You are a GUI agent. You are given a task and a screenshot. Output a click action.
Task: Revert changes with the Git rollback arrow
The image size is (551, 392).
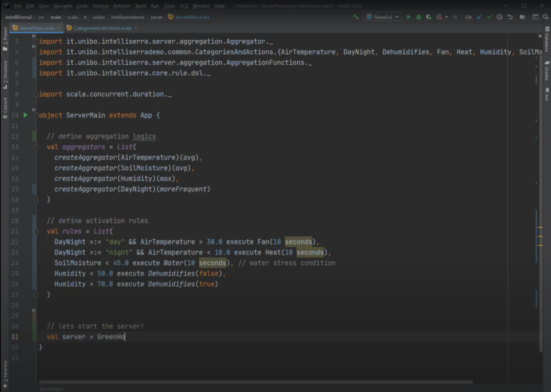click(510, 17)
